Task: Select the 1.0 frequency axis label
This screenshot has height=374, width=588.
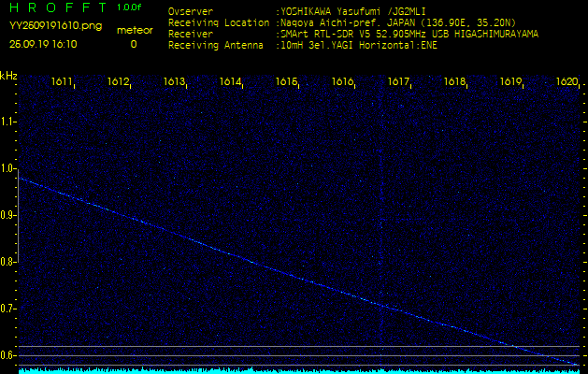Action: tap(9, 168)
